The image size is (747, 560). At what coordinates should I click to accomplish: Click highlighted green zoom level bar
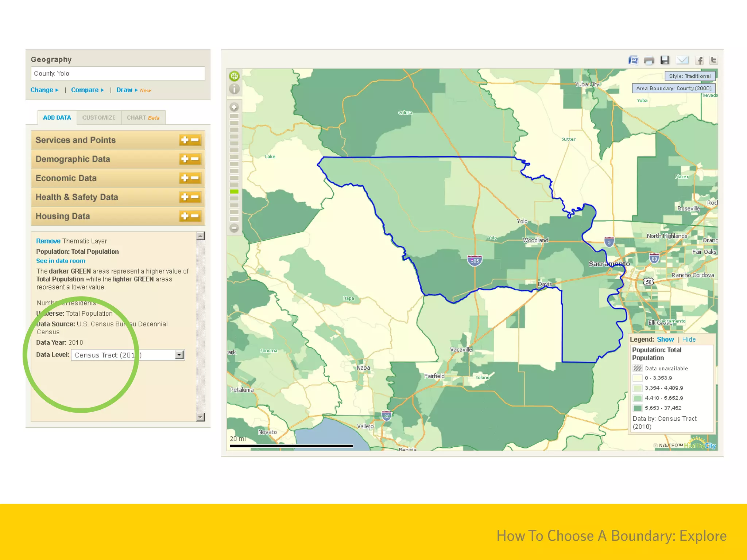click(x=234, y=191)
